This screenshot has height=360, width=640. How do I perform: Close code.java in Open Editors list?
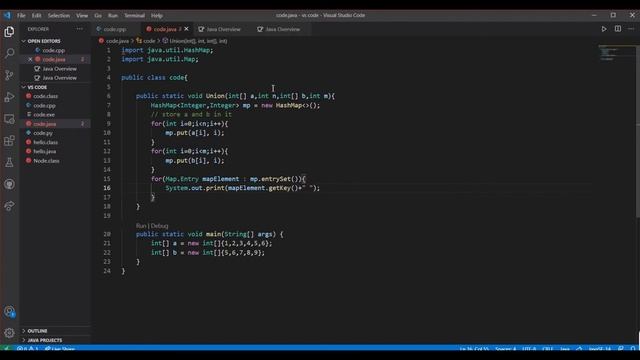pyautogui.click(x=30, y=60)
